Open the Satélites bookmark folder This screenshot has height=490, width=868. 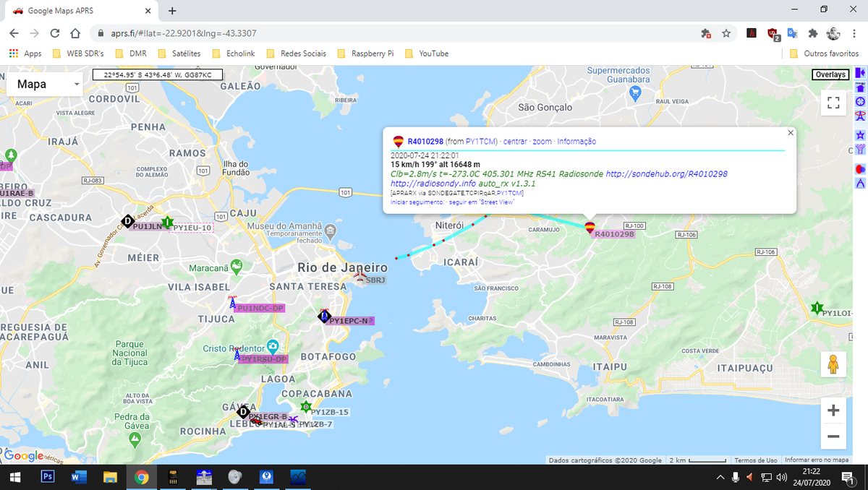[179, 53]
